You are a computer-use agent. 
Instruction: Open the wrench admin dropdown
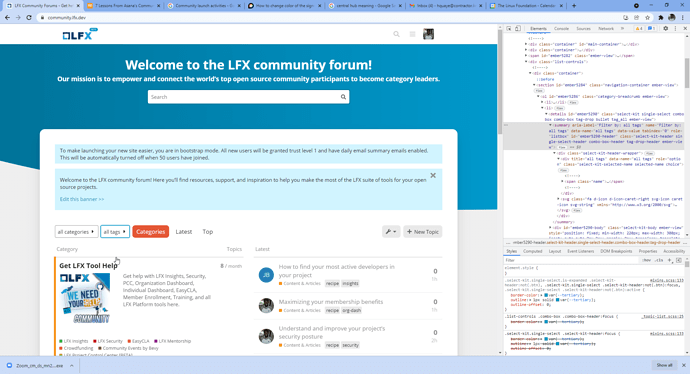tap(391, 231)
